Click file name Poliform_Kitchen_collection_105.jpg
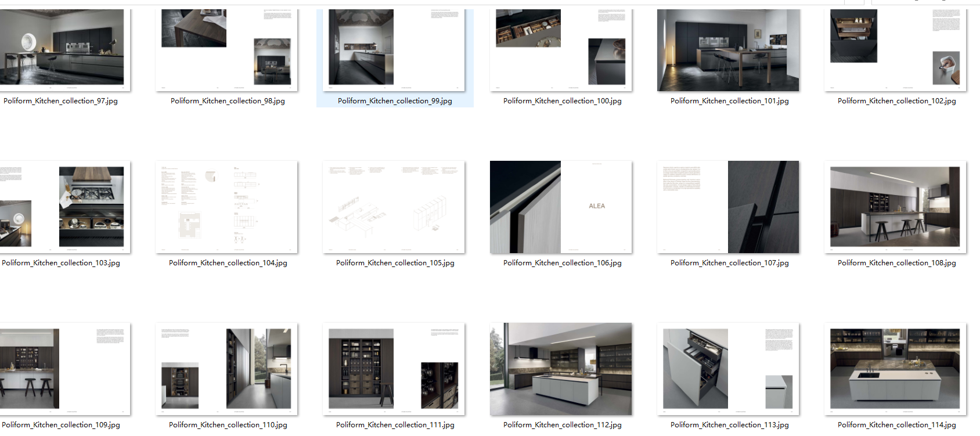 (395, 263)
